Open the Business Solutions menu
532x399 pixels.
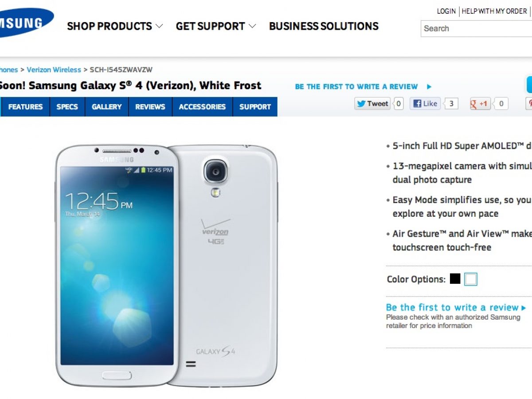point(324,26)
